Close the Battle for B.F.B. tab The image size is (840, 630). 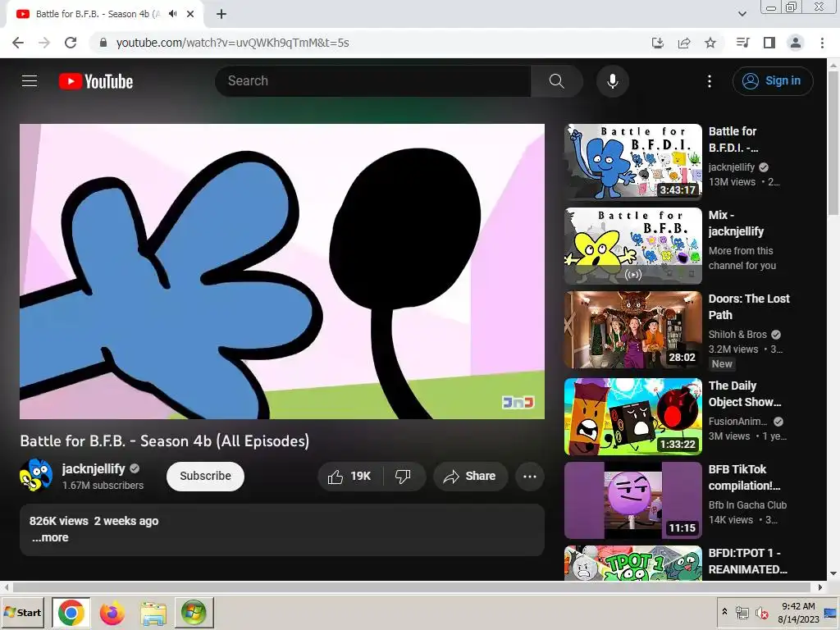pos(190,14)
